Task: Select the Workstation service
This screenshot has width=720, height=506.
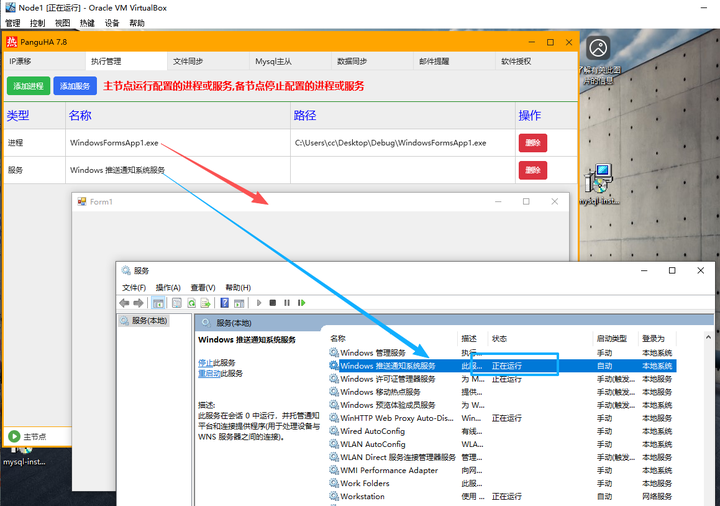Action: [x=502, y=496]
